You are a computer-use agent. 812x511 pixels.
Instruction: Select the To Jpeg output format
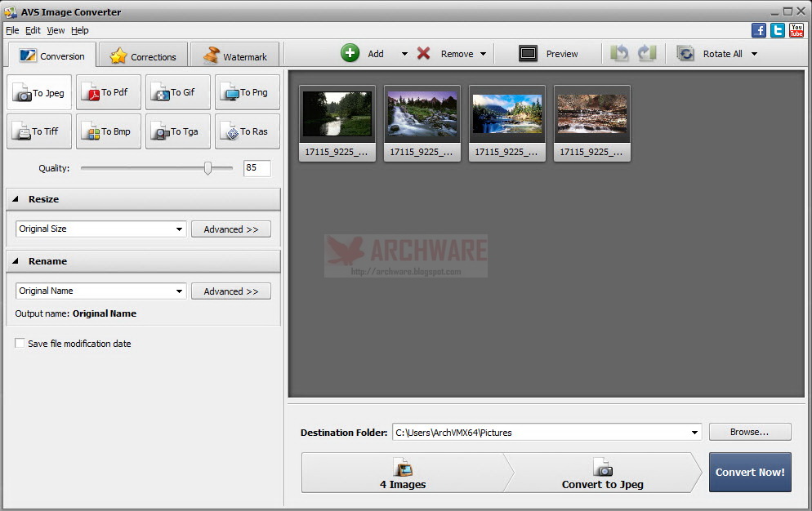[x=38, y=92]
